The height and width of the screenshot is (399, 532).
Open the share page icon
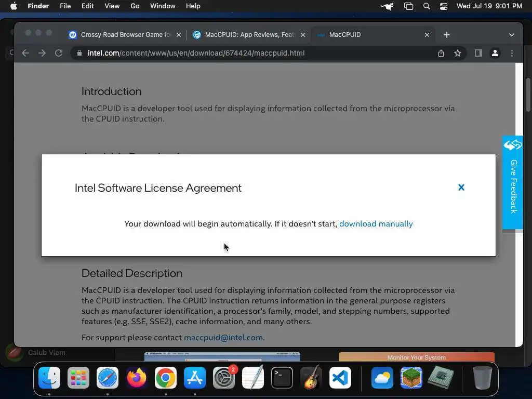pyautogui.click(x=441, y=54)
